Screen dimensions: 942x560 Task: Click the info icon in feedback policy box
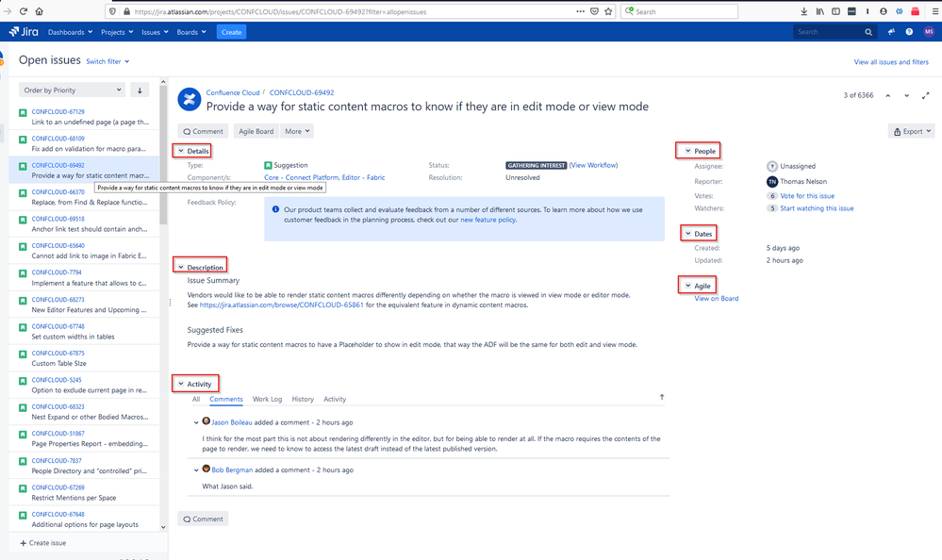[x=275, y=209]
